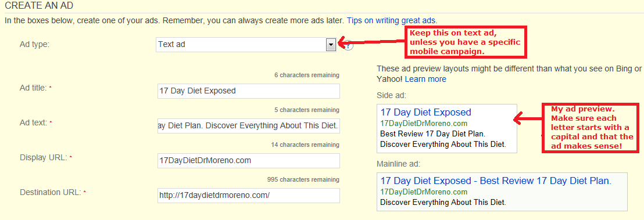Open the Ad type dropdown arrow
The image size is (644, 220).
331,45
